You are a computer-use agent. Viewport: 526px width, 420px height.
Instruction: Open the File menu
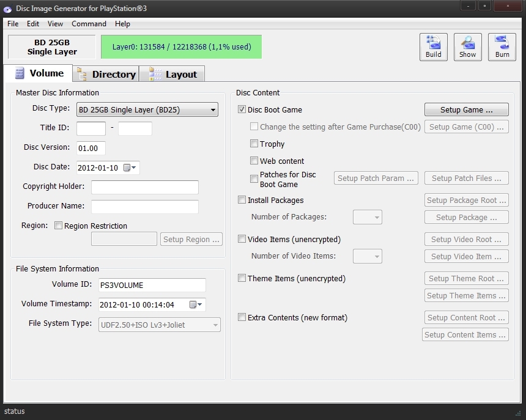13,24
